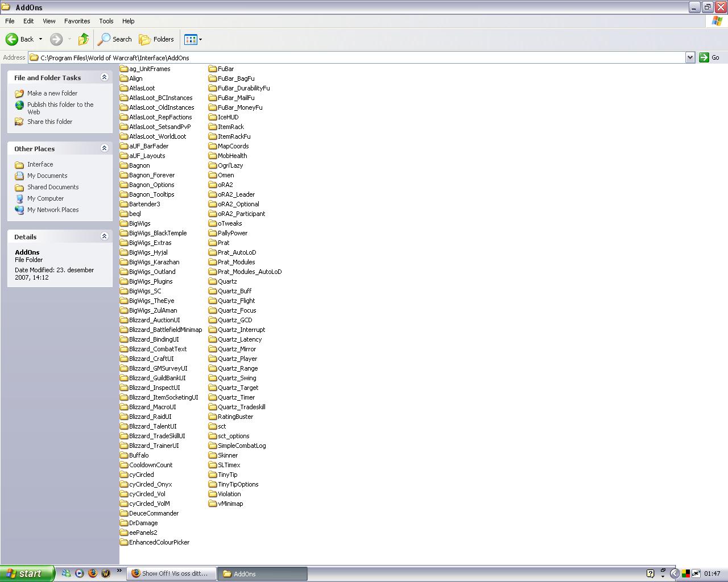Select the ItemRack folder icon
728x582 pixels.
[213, 127]
